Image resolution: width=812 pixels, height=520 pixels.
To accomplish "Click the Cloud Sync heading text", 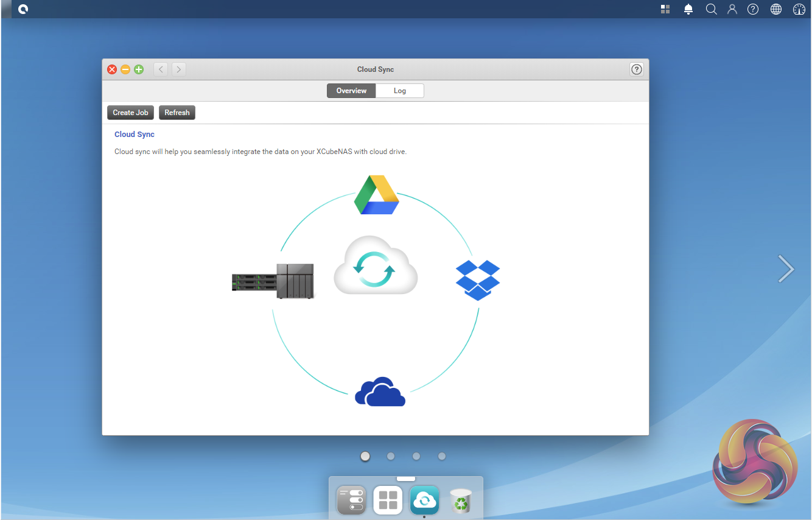I will (x=135, y=135).
